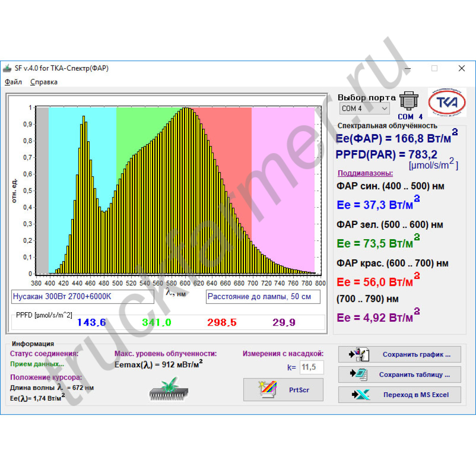Click the MS Excel export icon

point(360,394)
